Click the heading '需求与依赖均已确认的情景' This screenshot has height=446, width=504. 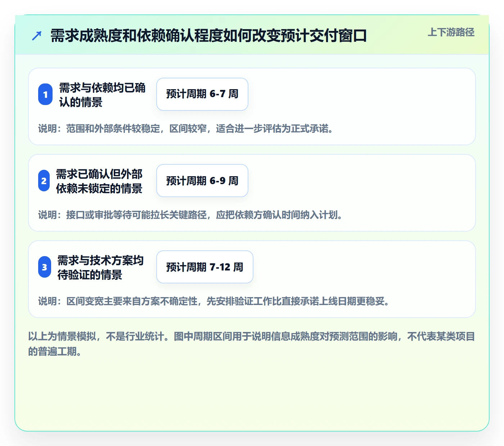coord(102,95)
